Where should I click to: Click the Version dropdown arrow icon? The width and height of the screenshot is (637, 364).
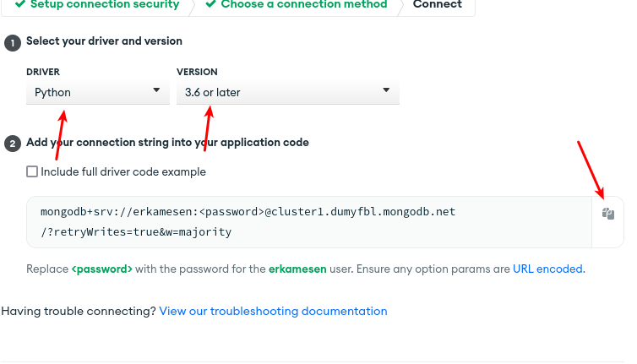pos(386,90)
